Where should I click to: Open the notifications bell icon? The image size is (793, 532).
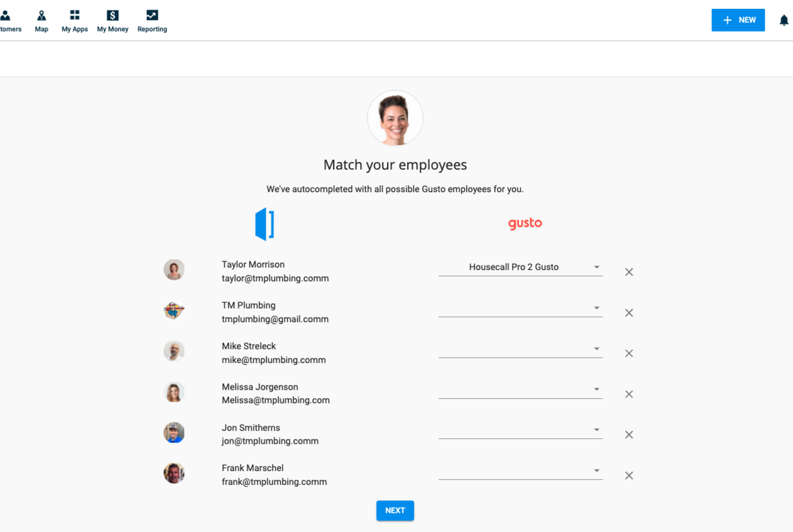(783, 21)
